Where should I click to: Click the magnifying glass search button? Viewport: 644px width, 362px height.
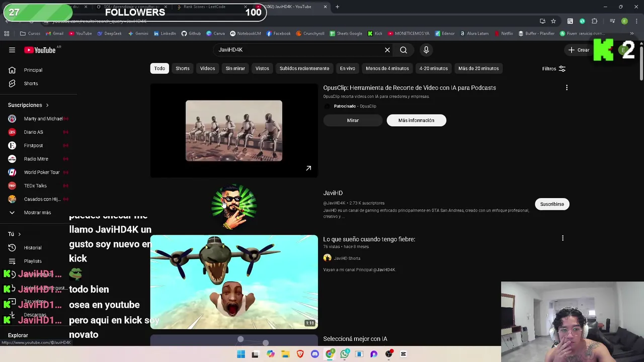[404, 50]
